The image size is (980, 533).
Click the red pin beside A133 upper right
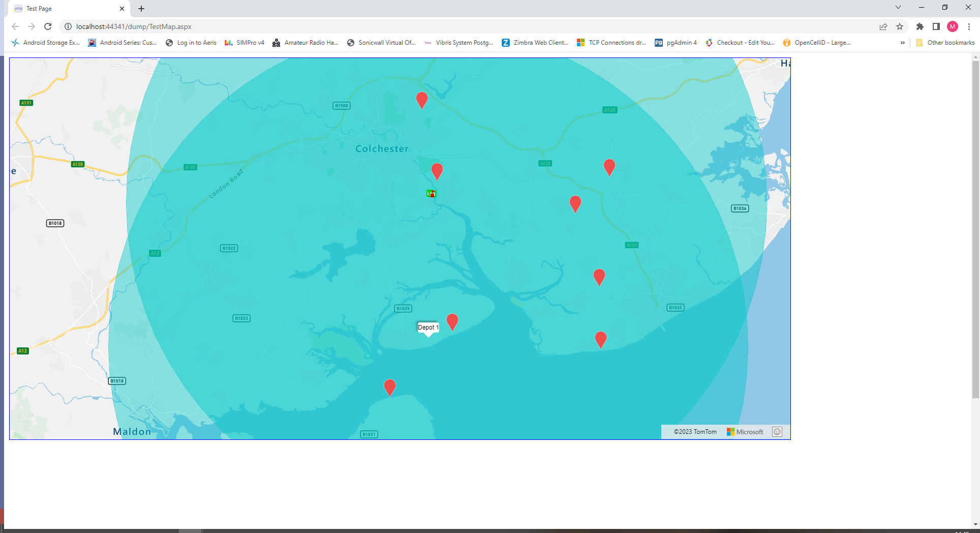[x=609, y=167]
